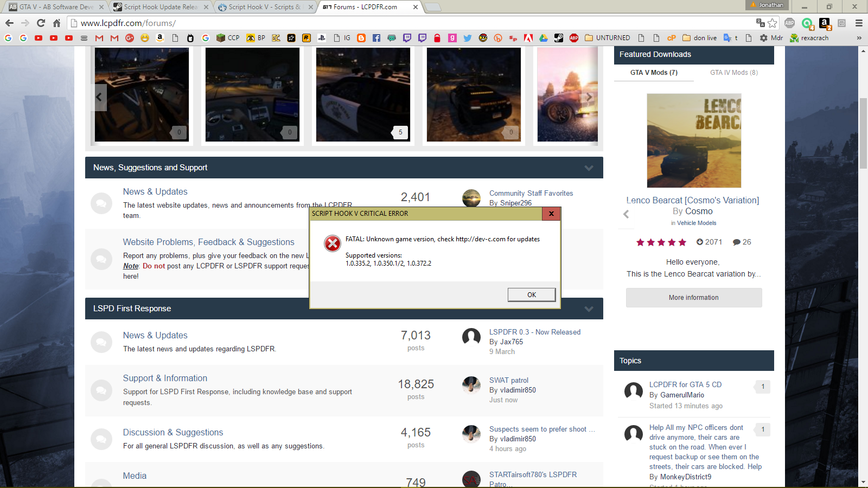Screen dimensions: 868x488
Task: Select the GTA V Mods (7) tab
Action: (x=654, y=73)
